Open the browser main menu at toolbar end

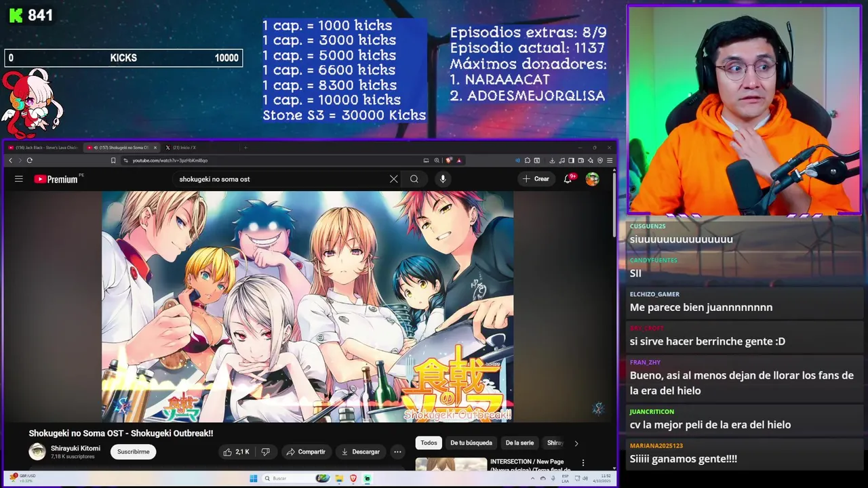coord(610,161)
